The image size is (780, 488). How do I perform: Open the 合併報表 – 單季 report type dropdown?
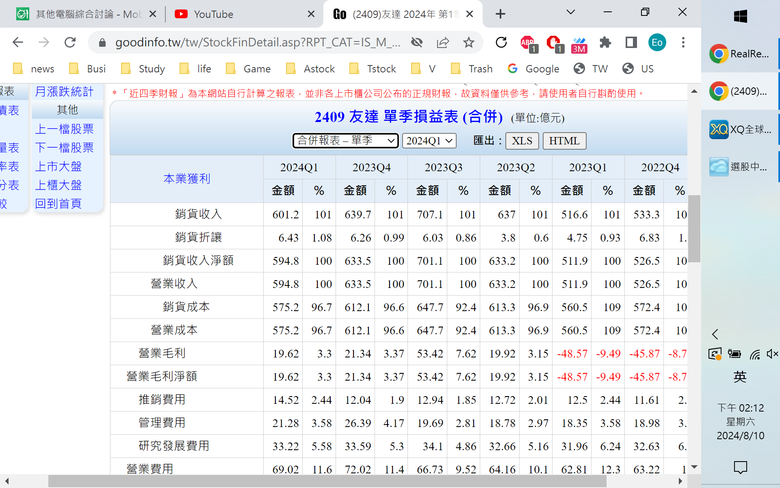(x=346, y=141)
